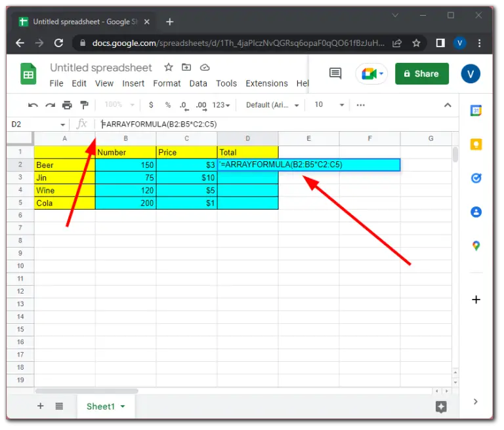Hide the side panel with right chevron

tap(476, 402)
